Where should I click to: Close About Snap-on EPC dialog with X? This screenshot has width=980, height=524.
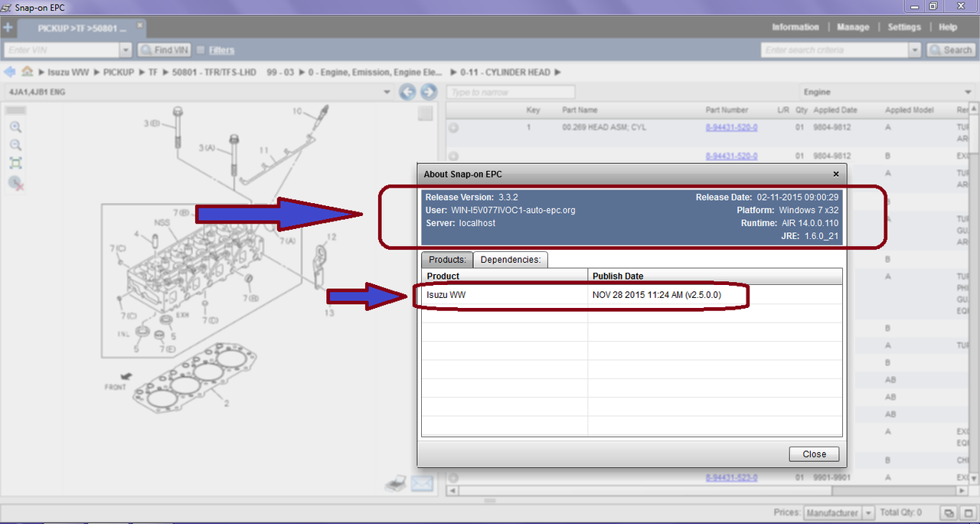click(836, 174)
